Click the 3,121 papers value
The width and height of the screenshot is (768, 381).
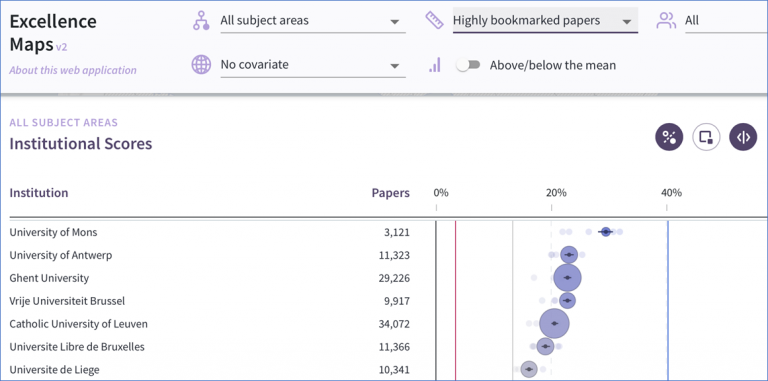click(397, 232)
